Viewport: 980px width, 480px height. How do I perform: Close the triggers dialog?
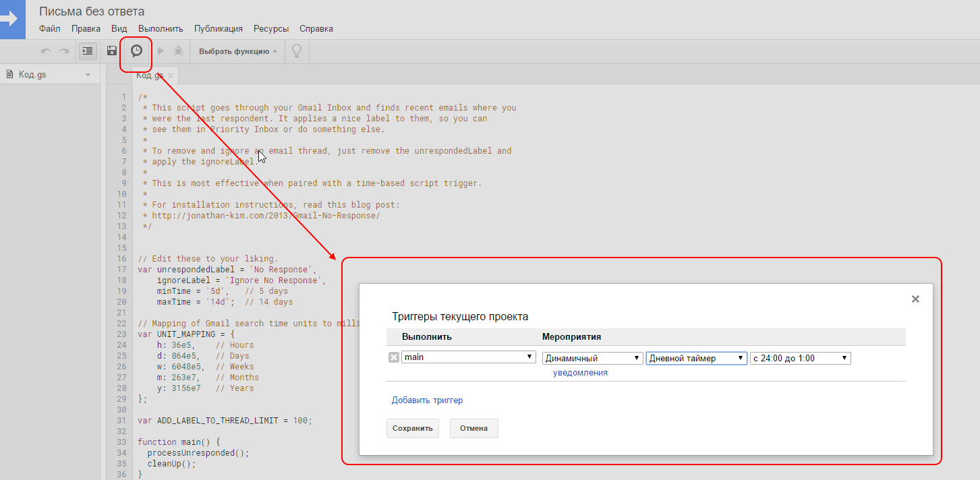coord(915,299)
